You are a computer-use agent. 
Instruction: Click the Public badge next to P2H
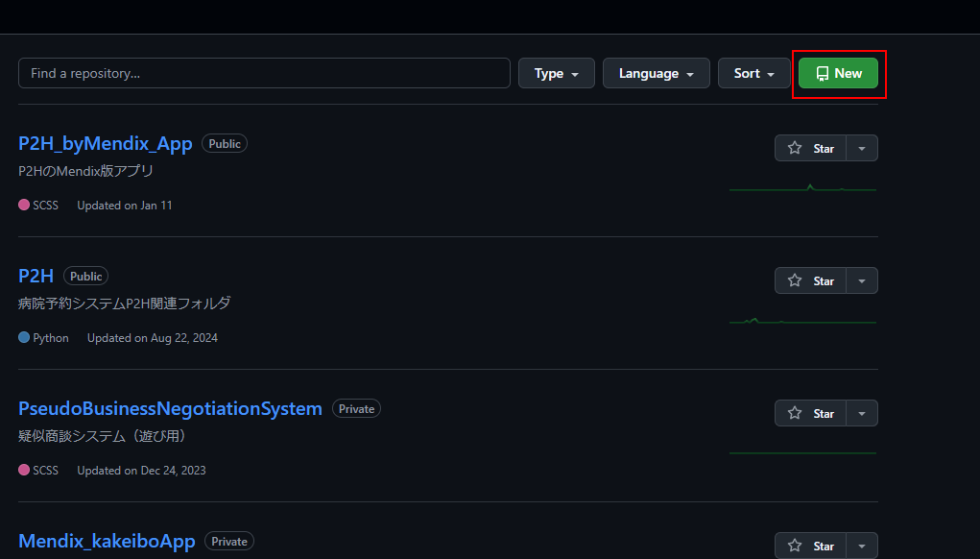pos(85,276)
